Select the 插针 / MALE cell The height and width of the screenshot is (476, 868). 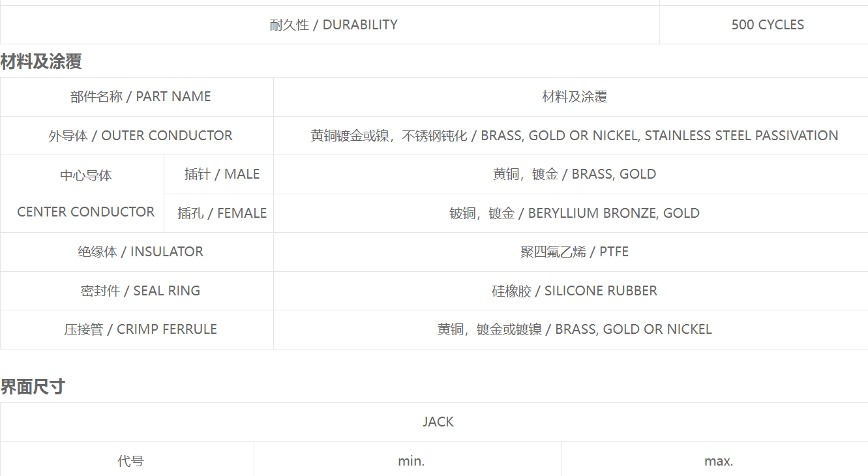[x=219, y=174]
